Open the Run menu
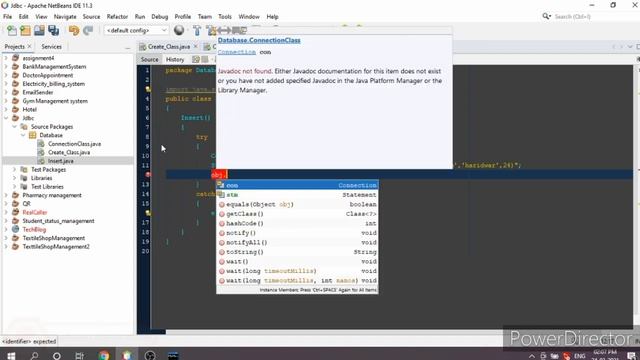The image size is (640, 360). 140,17
